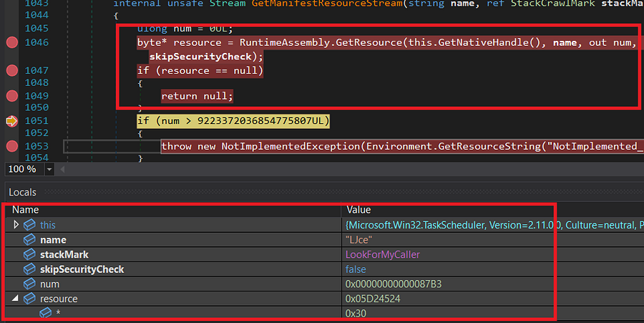This screenshot has width=644, height=323.
Task: Click the cube icon beside the '*' row
Action: pos(46,313)
